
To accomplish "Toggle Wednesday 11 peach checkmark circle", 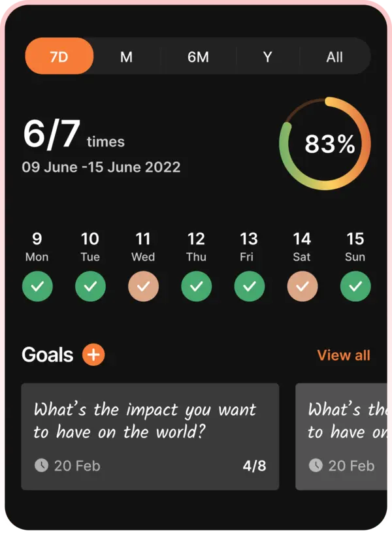I will click(143, 286).
